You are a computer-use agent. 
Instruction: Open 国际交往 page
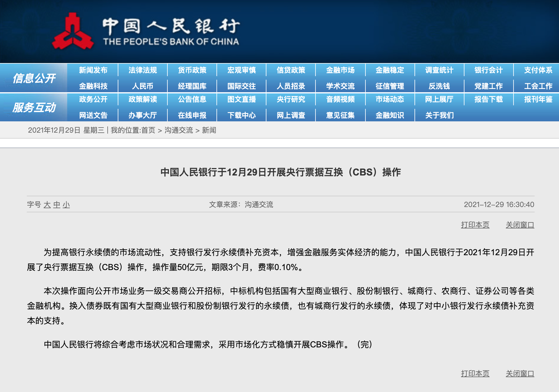(x=241, y=86)
